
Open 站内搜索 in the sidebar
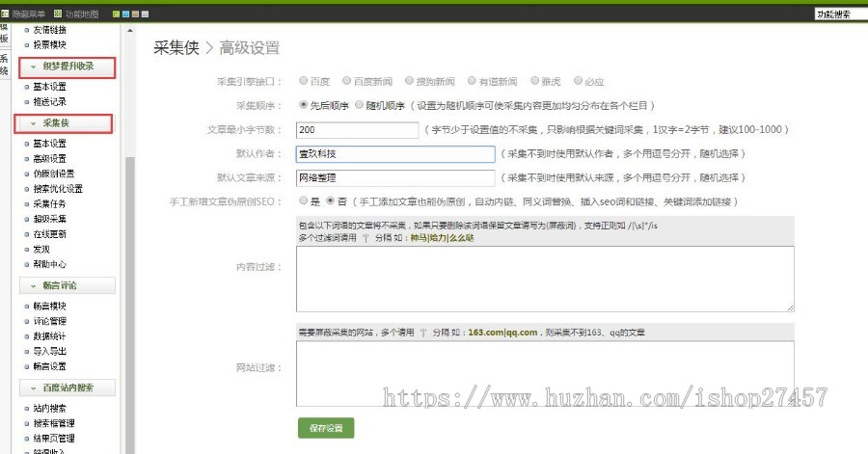(x=50, y=409)
